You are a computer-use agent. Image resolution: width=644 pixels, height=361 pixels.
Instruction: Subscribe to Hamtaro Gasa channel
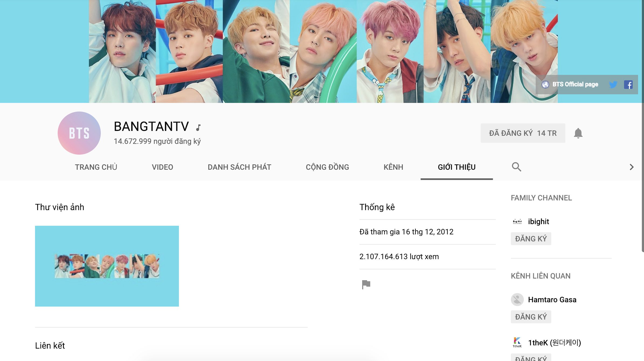pos(531,317)
